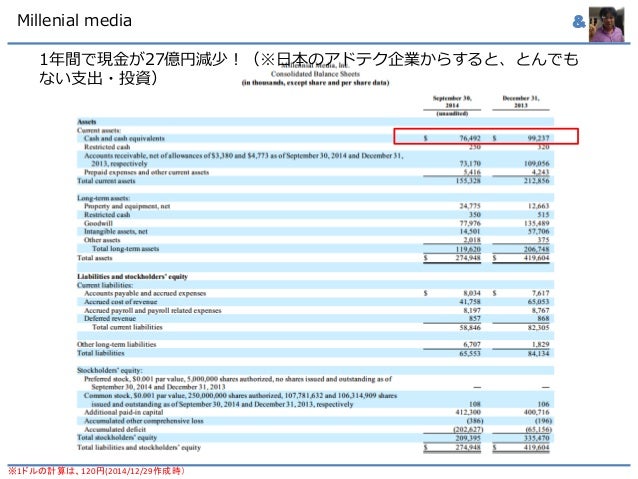Select the property value 24,775
The width and height of the screenshot is (638, 479).
pos(470,206)
